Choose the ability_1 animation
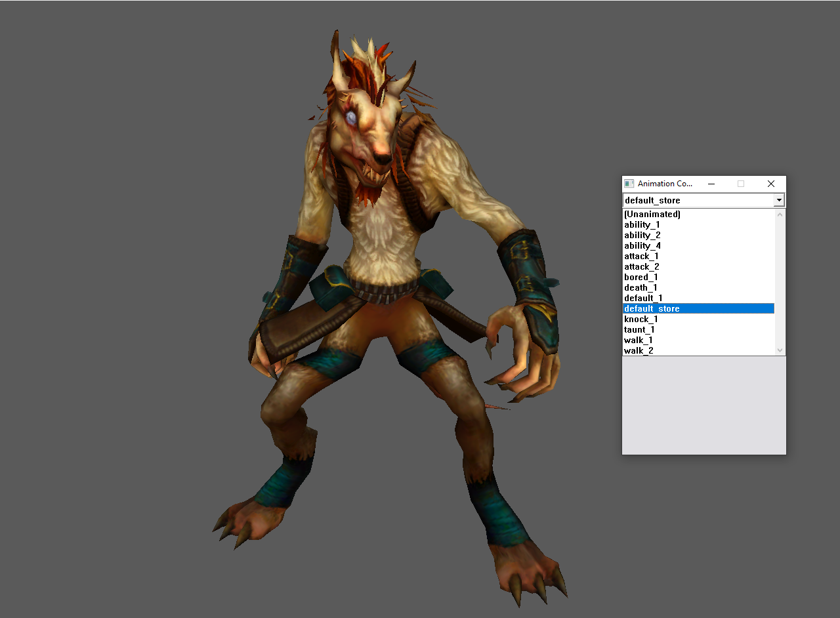Screen dimensions: 840x618 [x=698, y=225]
